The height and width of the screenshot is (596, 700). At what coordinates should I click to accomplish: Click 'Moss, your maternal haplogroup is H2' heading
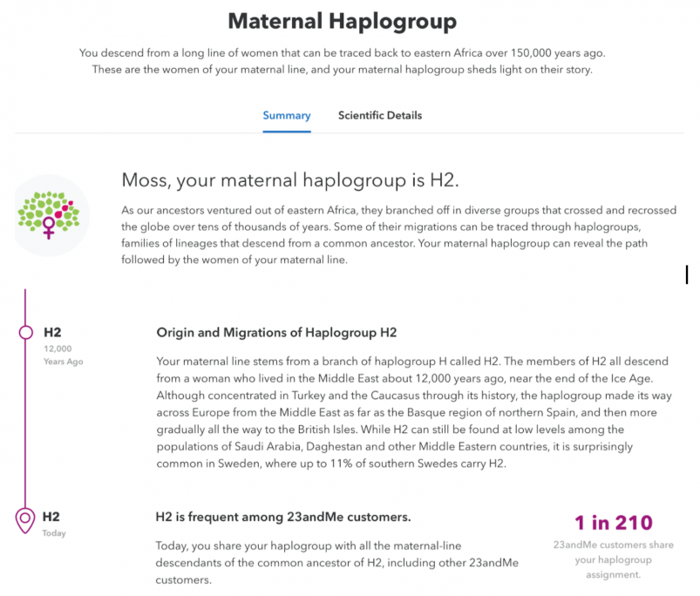290,179
